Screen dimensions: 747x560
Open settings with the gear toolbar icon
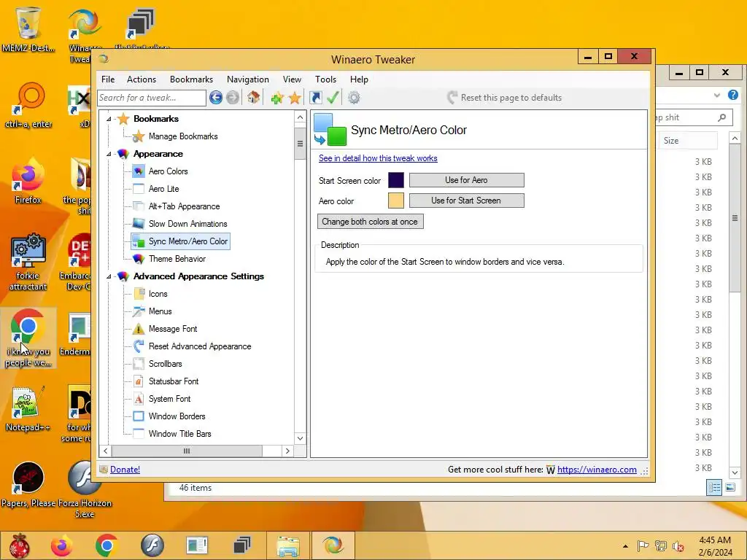[x=354, y=98]
